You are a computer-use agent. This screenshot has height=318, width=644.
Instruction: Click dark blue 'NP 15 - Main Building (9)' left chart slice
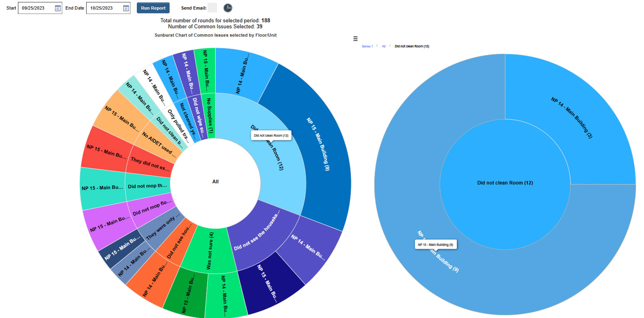315,143
